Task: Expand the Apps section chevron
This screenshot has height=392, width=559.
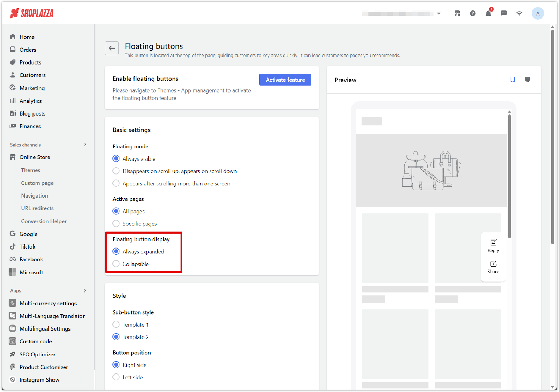Action: pyautogui.click(x=85, y=290)
